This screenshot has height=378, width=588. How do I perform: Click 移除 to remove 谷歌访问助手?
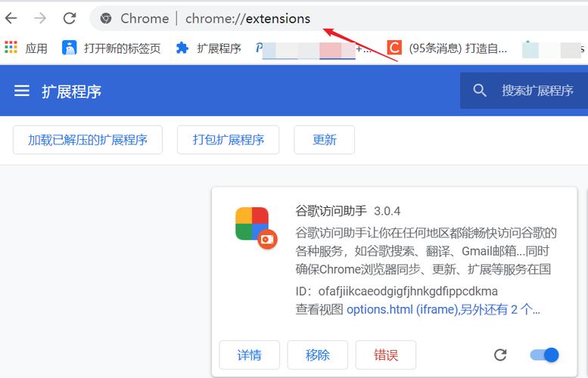tap(318, 355)
